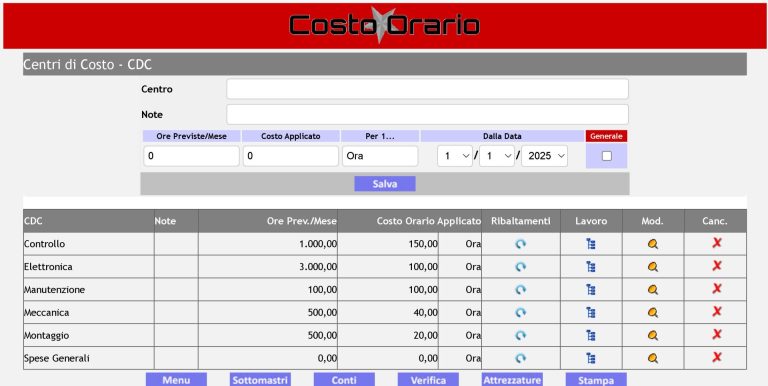
Task: Open Ribaltamenti for the Elettronica row
Action: [x=521, y=266]
